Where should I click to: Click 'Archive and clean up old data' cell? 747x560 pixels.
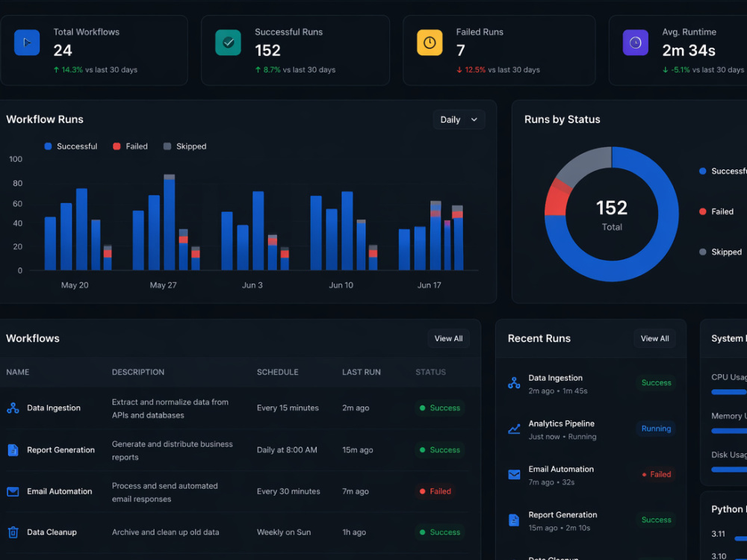coord(165,532)
